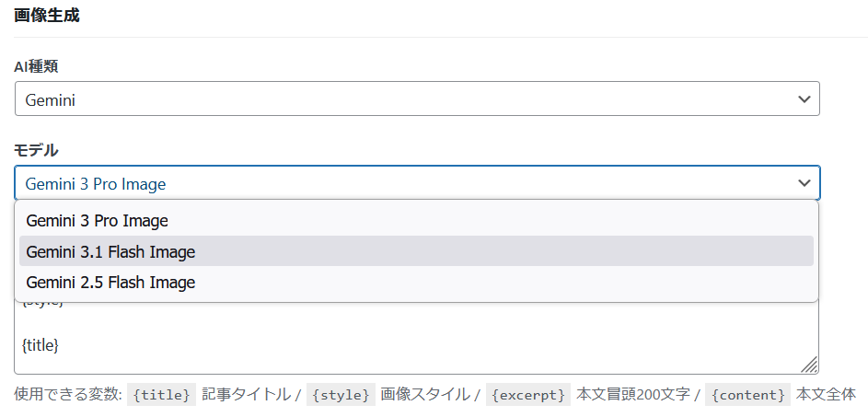Click the {style} variable tag below the textarea

pos(341,395)
